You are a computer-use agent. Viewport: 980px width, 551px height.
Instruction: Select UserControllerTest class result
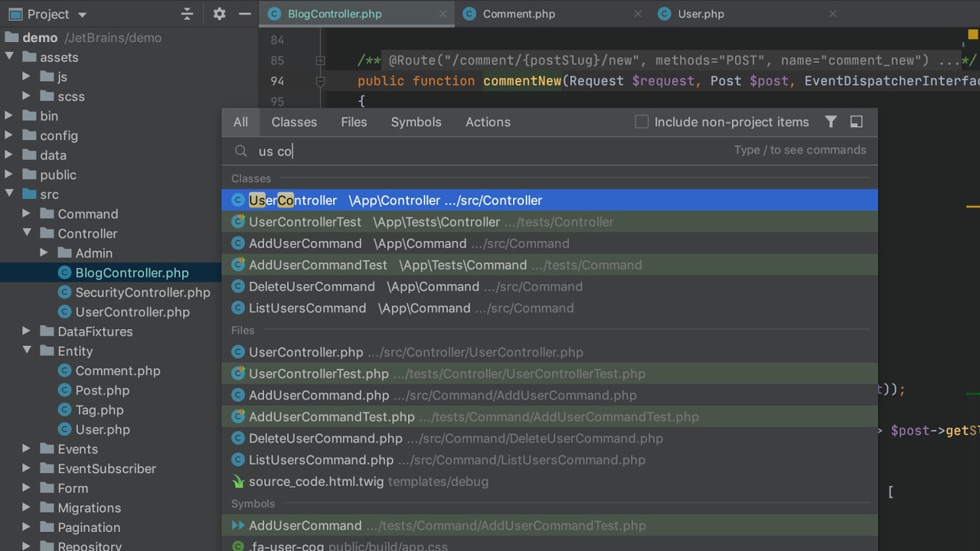pos(305,222)
